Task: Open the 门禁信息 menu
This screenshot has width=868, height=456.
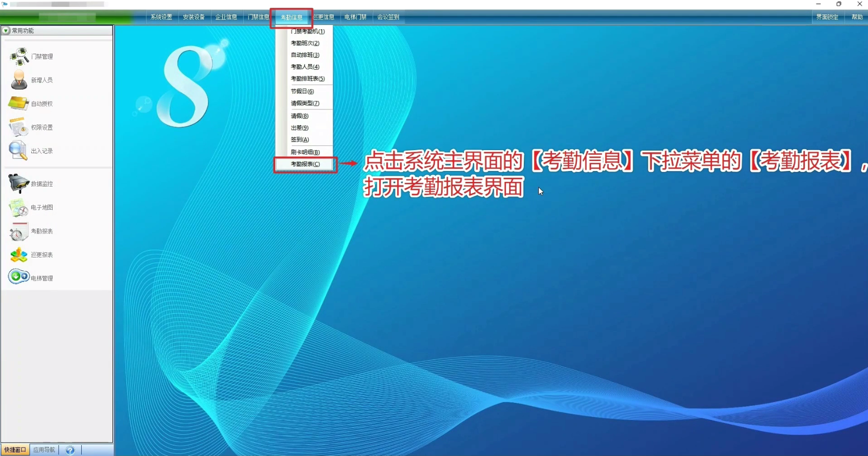Action: (x=258, y=17)
